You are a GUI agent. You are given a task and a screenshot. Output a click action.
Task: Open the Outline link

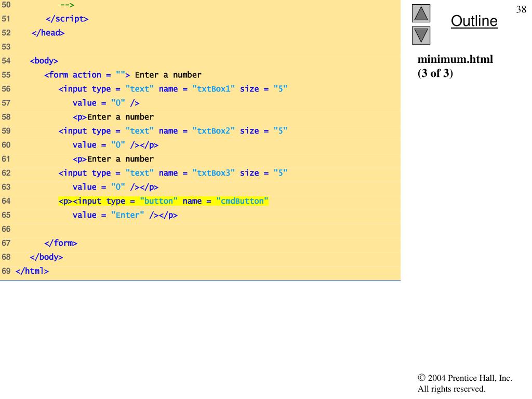click(x=474, y=21)
